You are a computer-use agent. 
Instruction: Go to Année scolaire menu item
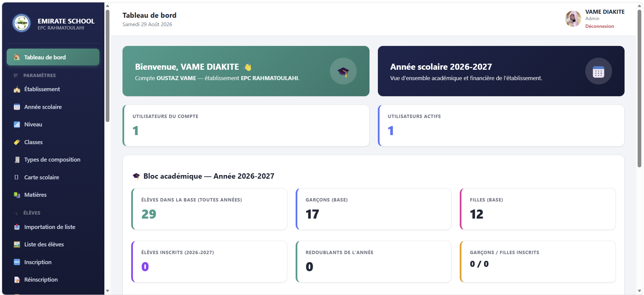[x=53, y=107]
